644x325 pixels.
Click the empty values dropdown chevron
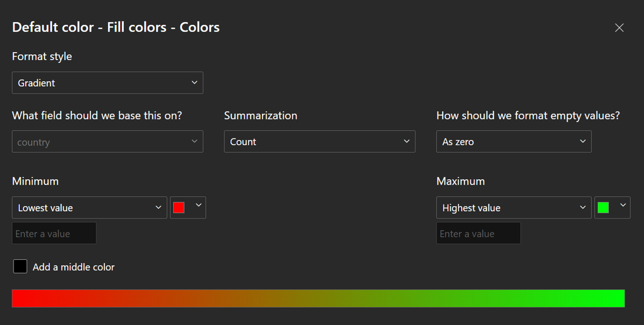[x=583, y=141]
